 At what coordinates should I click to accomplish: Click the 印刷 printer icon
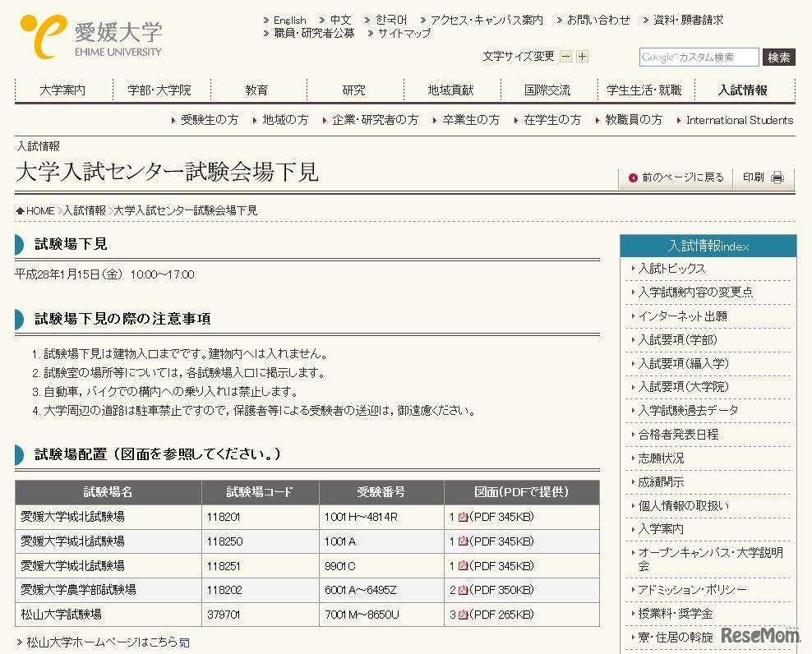[x=777, y=177]
